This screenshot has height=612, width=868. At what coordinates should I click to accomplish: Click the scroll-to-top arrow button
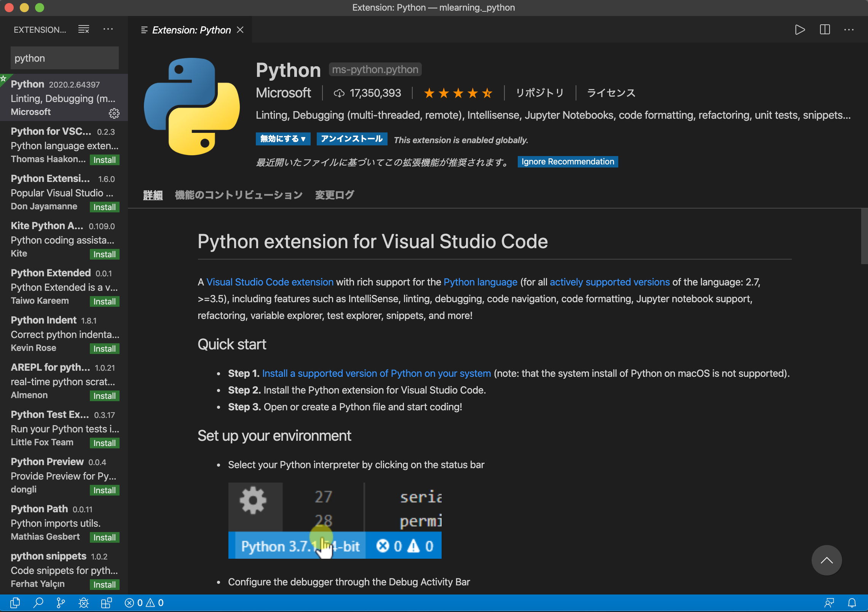pos(827,560)
